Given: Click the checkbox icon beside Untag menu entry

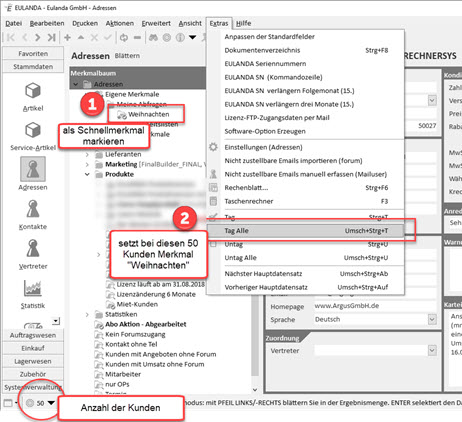Looking at the screenshot, I should (x=213, y=244).
